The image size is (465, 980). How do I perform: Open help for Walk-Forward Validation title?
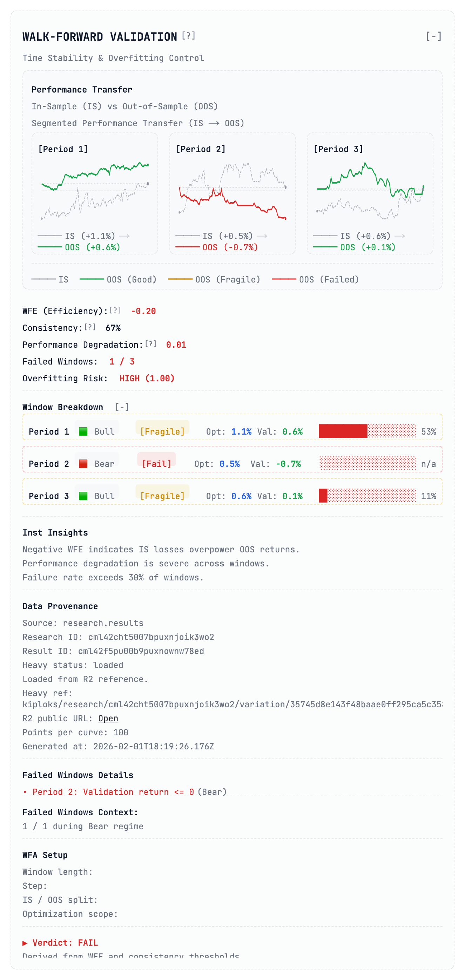(189, 36)
